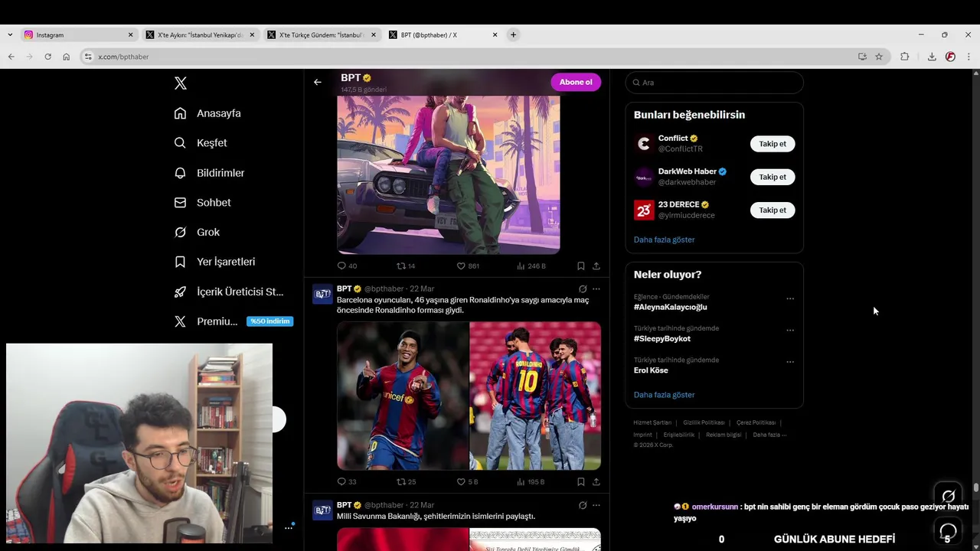Open İçerik Üreticisi rocket icon

point(180,292)
